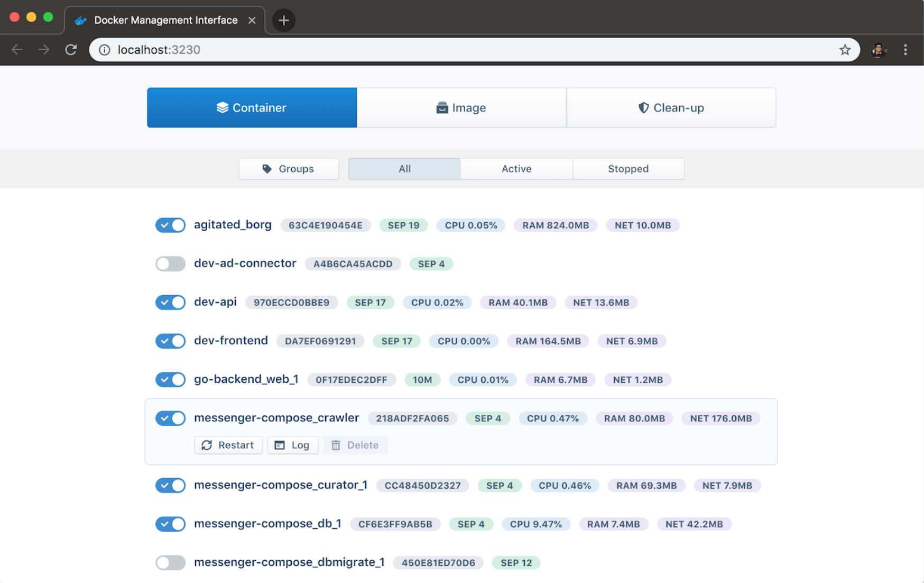Click the SEP 12 date badge
Screen dimensions: 924x583
[x=516, y=563]
